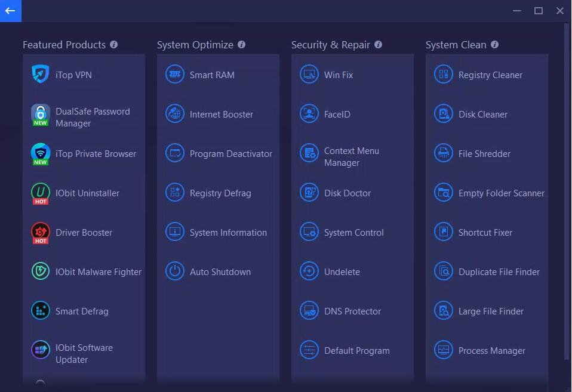Open IObit Software Updater icon

tap(41, 350)
